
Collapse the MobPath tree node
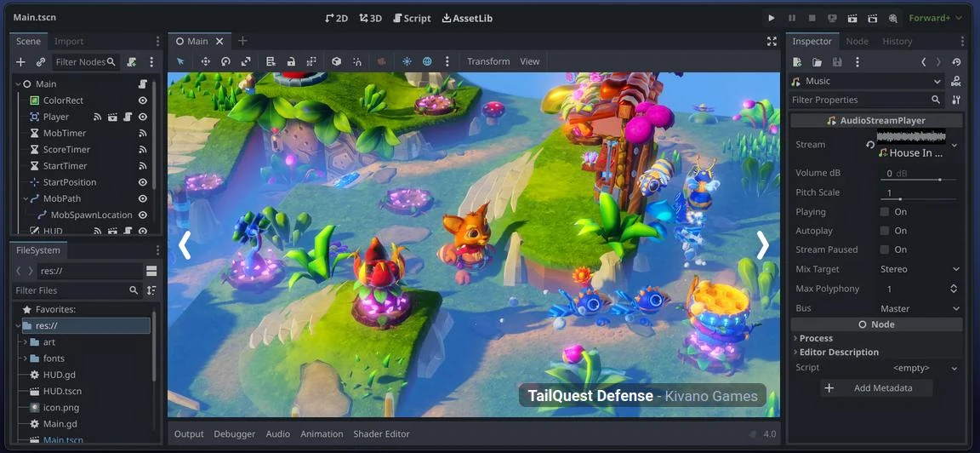tap(26, 198)
